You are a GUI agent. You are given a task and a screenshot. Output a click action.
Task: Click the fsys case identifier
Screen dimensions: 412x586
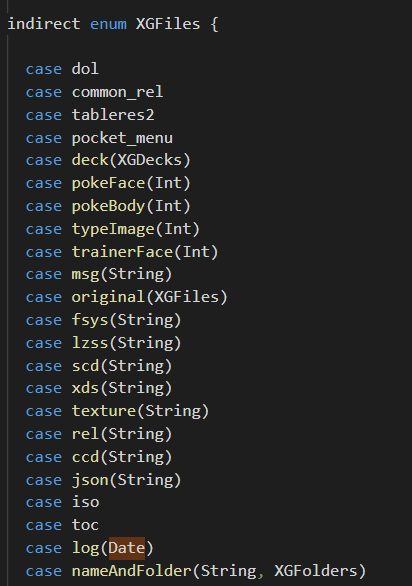click(90, 320)
